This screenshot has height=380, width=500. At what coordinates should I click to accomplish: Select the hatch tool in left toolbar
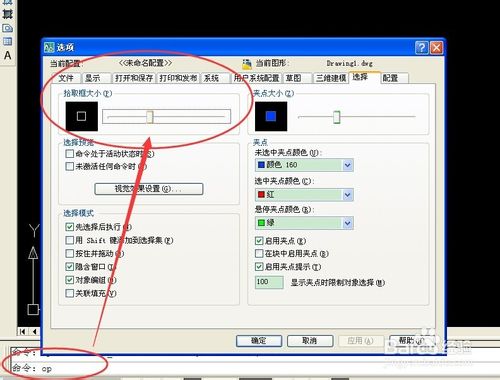7,14
